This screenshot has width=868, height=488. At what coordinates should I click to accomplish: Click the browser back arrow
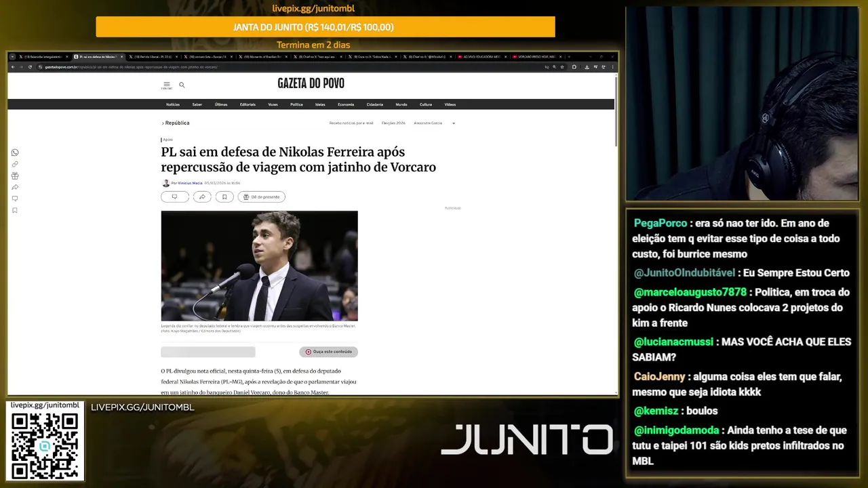point(12,67)
